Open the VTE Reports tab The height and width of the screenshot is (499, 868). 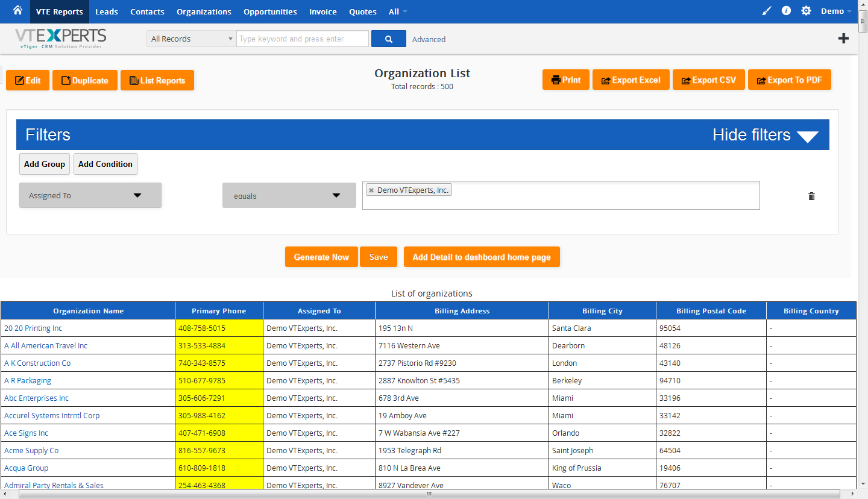pyautogui.click(x=59, y=11)
